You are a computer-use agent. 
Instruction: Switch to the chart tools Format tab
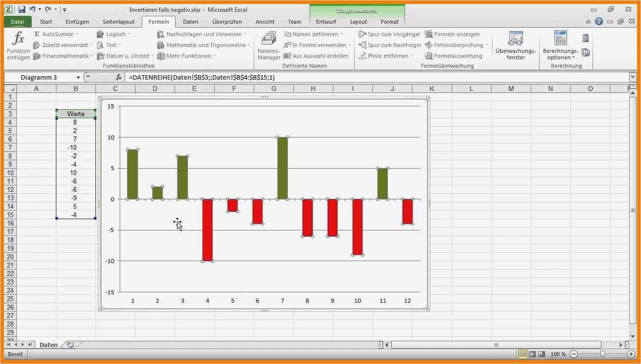(x=390, y=22)
